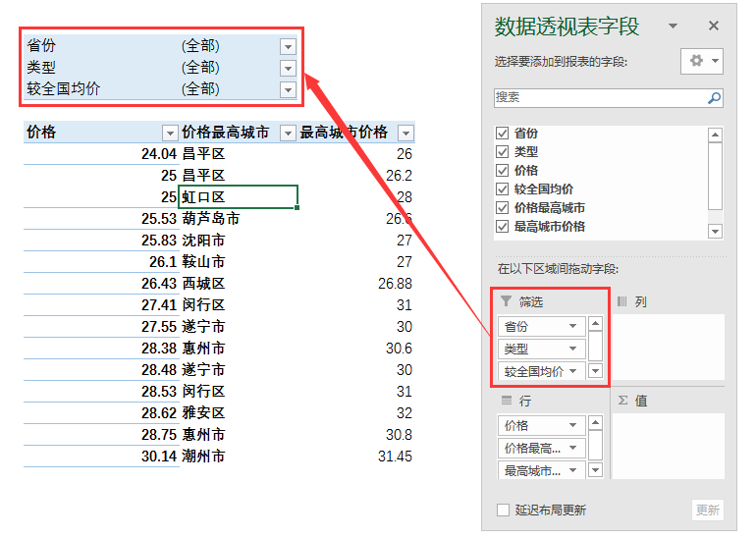
Task: Uncheck the 类型 field checkbox
Action: click(503, 152)
